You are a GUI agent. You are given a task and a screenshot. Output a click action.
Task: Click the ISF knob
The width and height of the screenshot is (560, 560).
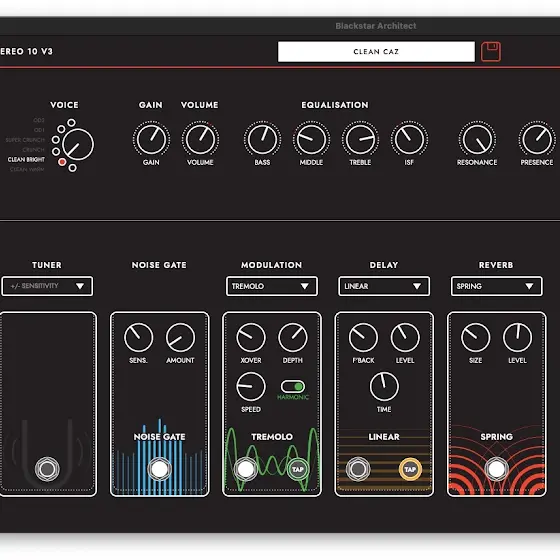point(409,139)
